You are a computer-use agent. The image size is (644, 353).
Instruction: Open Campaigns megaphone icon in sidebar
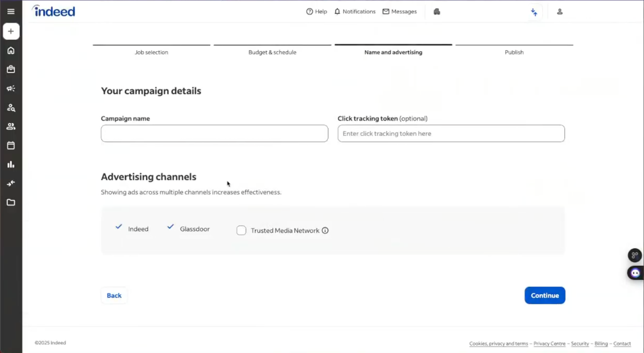(x=11, y=88)
